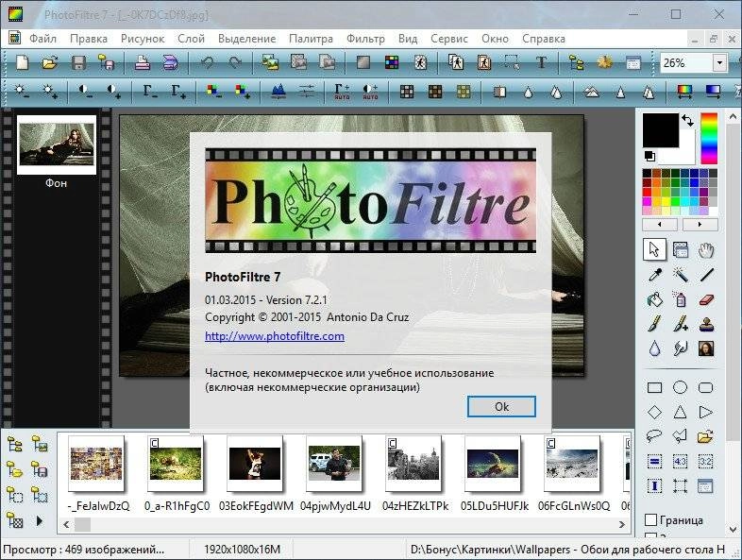
Task: Activate the arrow selection tool
Action: 655,249
